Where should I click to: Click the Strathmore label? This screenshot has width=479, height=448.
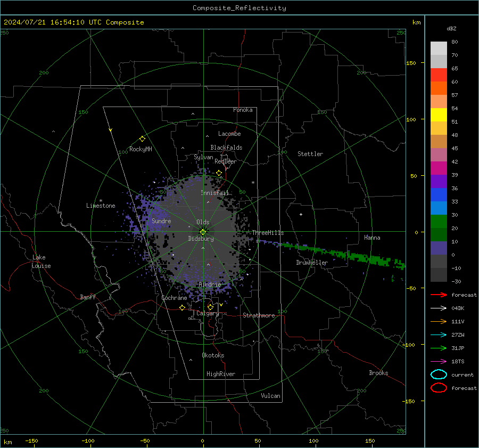[x=259, y=315]
